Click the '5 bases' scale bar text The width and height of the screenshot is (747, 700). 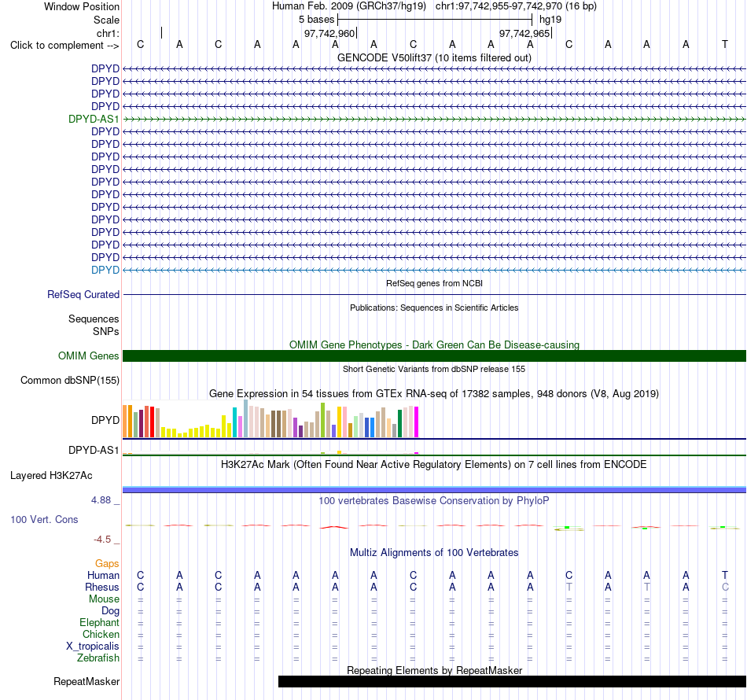click(316, 20)
